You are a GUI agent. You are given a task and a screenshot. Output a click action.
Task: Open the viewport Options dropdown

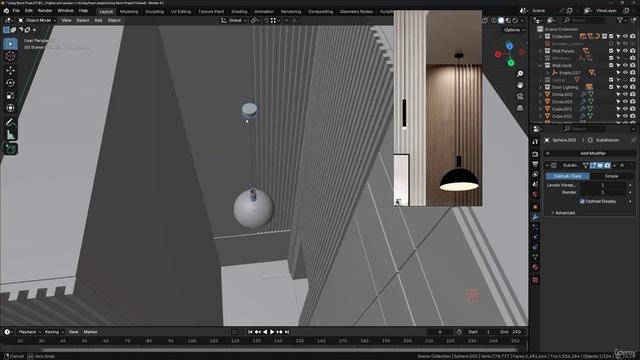click(x=514, y=30)
